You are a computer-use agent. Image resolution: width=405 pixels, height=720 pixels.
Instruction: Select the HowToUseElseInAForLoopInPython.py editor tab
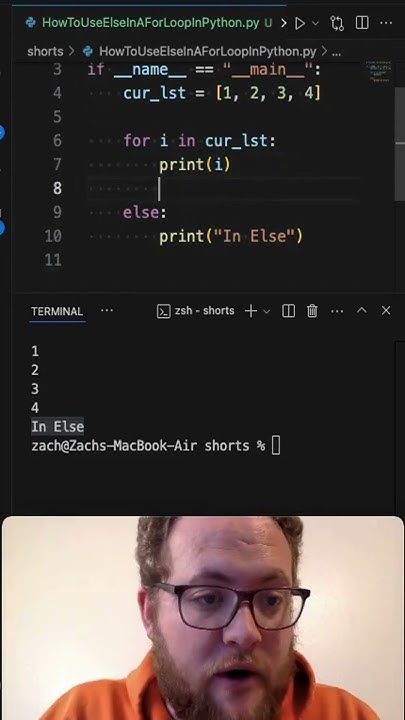pyautogui.click(x=150, y=22)
